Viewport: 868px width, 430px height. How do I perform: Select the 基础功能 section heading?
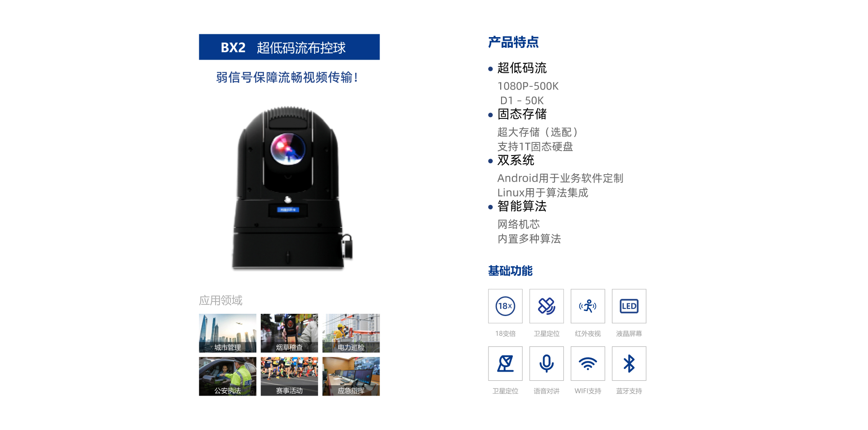click(510, 271)
